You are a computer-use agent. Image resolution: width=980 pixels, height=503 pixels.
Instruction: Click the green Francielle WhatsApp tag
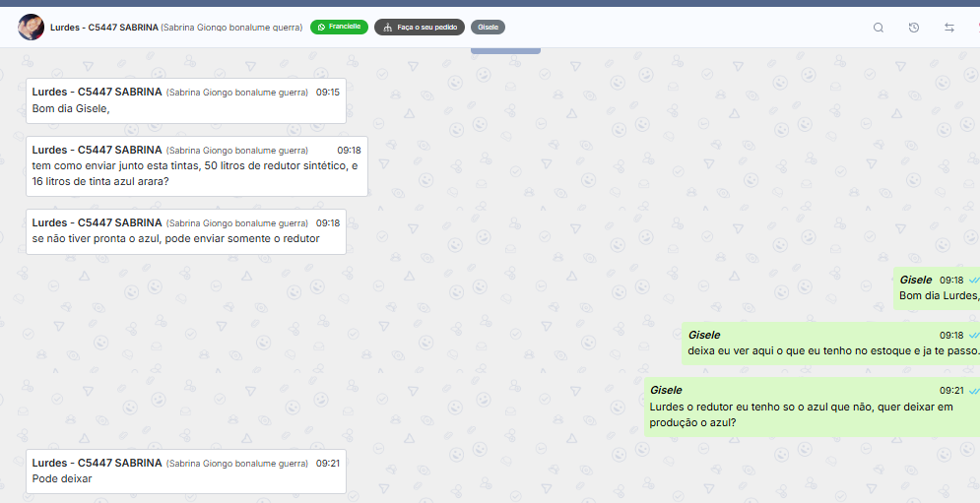pyautogui.click(x=339, y=28)
